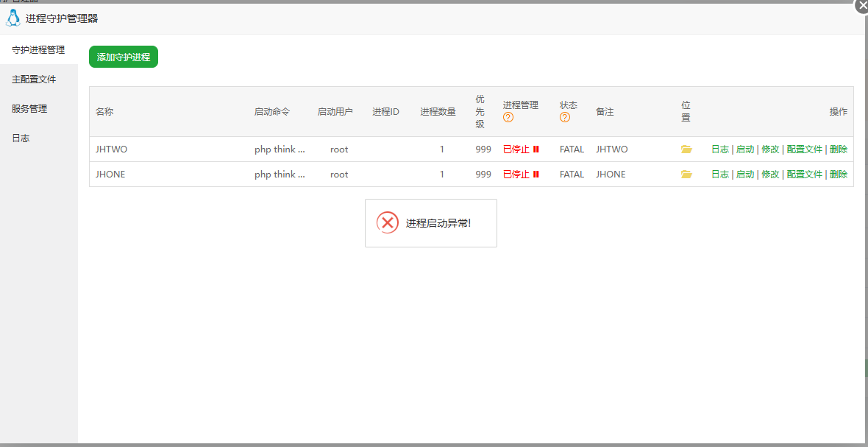Open the 日志 sidebar tab
This screenshot has width=868, height=447.
pos(21,138)
